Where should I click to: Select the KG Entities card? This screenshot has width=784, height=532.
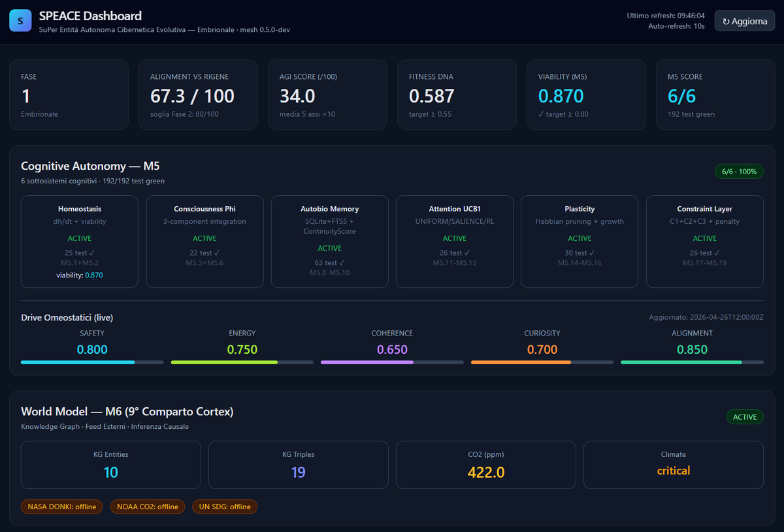[x=111, y=465]
